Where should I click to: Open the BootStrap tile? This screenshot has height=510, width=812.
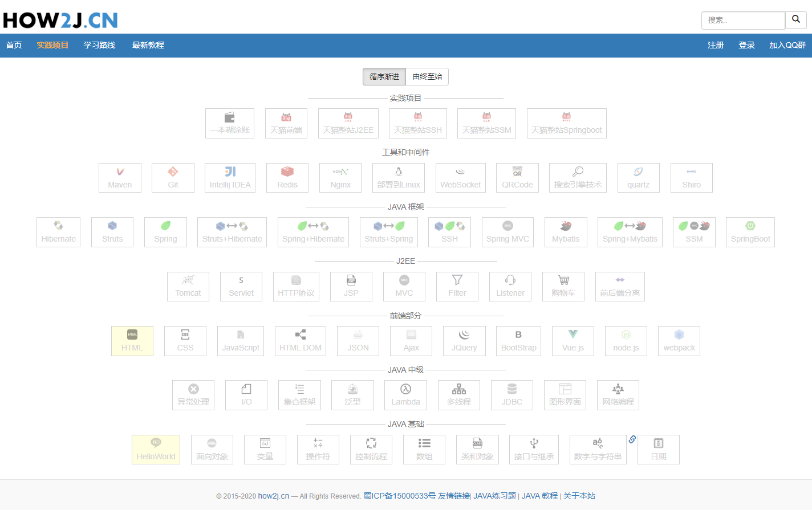coord(519,341)
